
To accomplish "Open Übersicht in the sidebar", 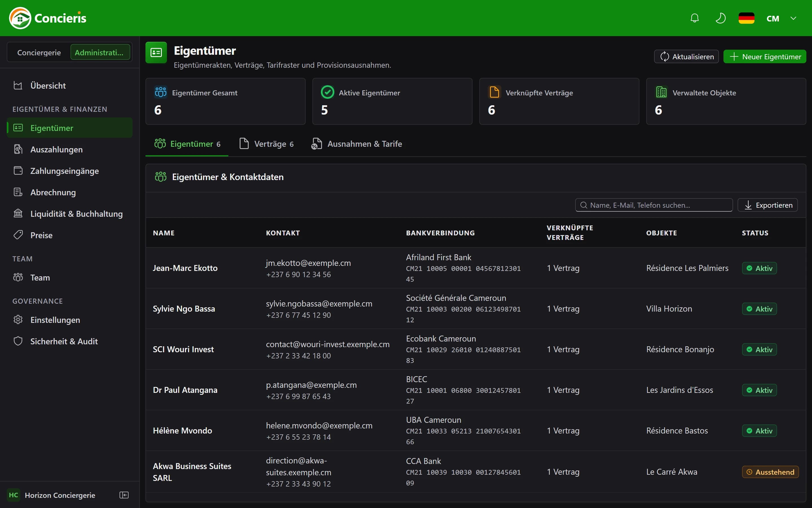I will coord(69,86).
